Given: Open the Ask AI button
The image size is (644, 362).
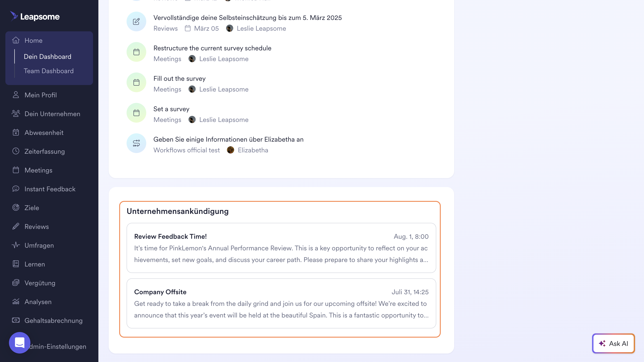Looking at the screenshot, I should click(x=613, y=343).
